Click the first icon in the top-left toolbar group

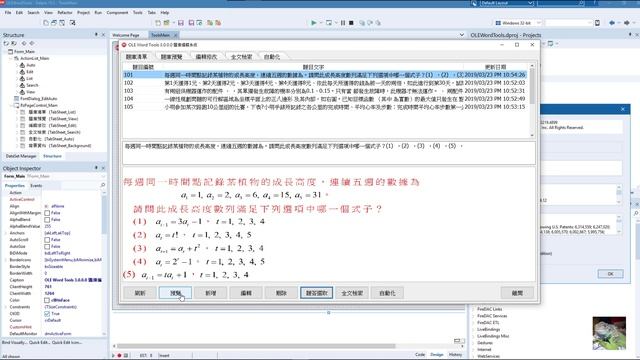tap(46, 23)
